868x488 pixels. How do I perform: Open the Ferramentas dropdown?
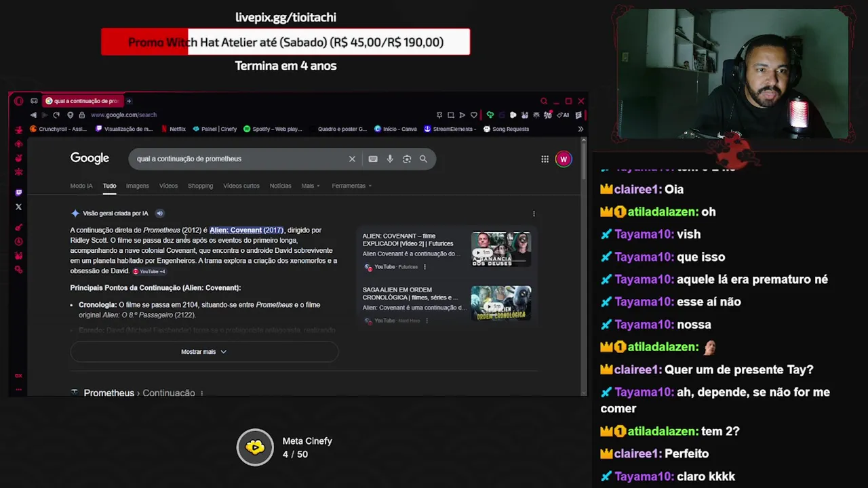tap(351, 186)
